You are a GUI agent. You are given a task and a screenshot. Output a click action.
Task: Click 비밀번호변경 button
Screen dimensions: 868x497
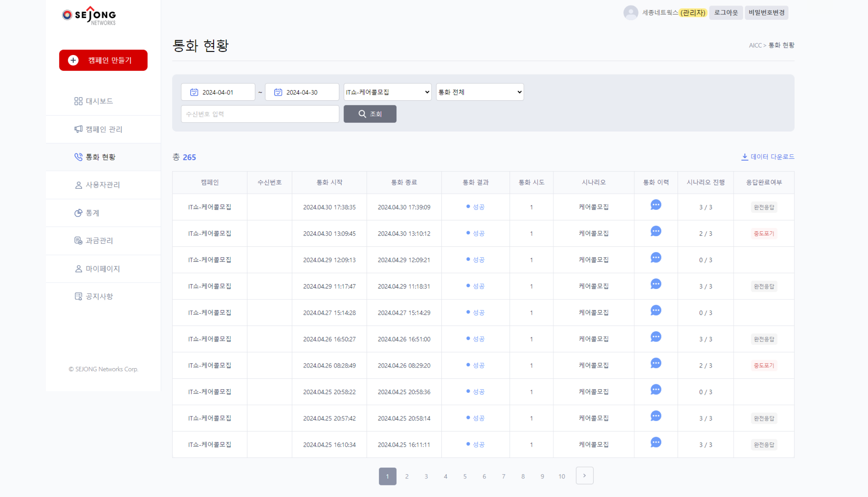click(766, 13)
